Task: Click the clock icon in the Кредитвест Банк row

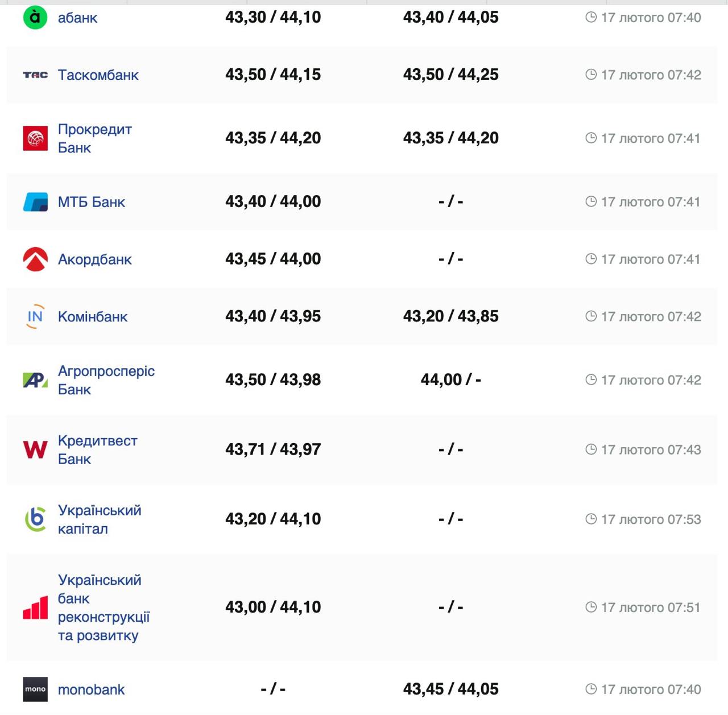Action: pyautogui.click(x=591, y=449)
